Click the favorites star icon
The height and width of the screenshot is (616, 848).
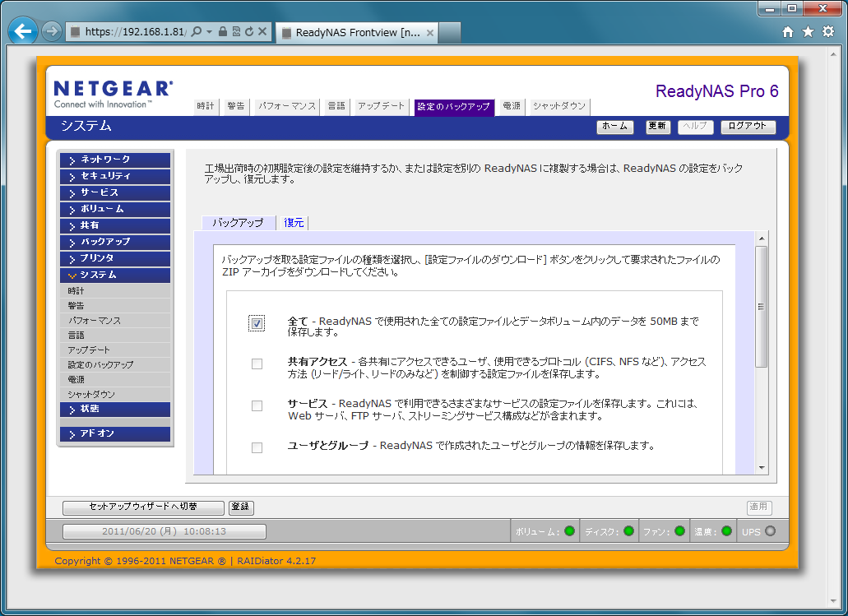tap(808, 32)
